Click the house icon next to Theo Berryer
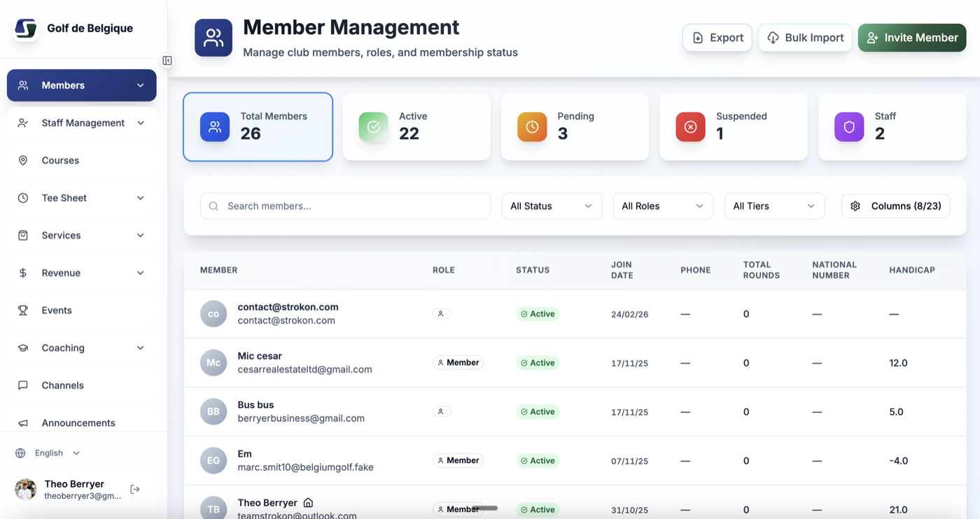 308,503
